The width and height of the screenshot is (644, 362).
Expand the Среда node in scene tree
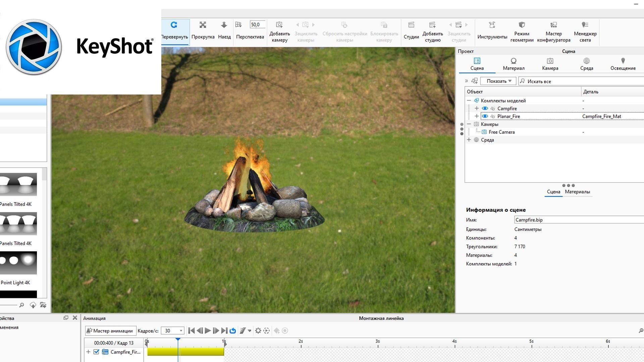click(x=469, y=140)
